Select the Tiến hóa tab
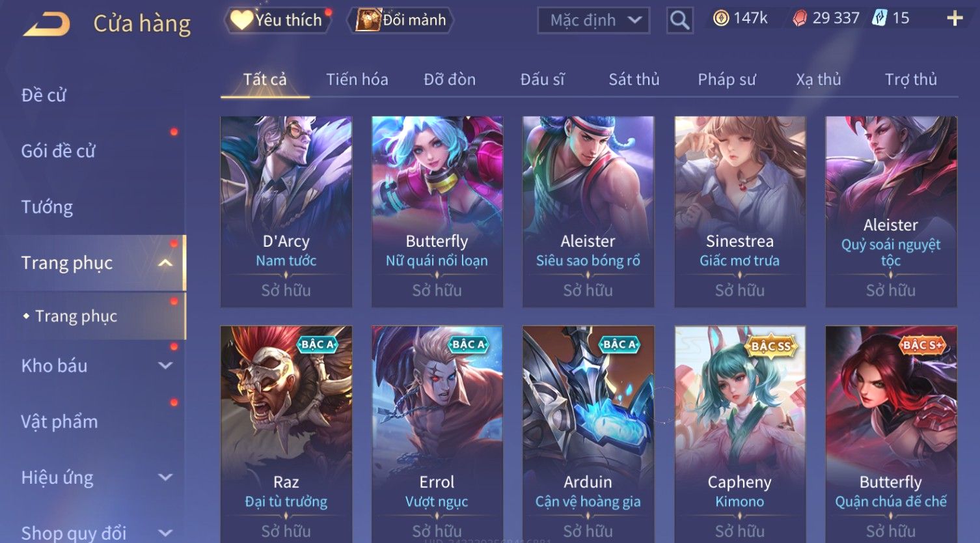The image size is (980, 543). tap(357, 79)
